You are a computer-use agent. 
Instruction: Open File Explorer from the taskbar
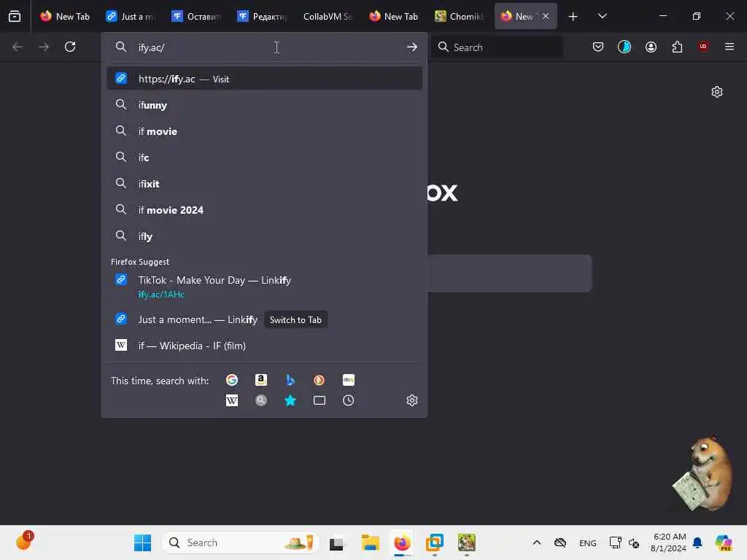pyautogui.click(x=370, y=542)
